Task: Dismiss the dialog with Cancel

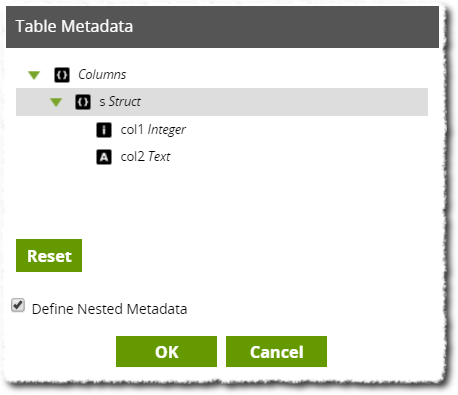Action: [x=276, y=352]
